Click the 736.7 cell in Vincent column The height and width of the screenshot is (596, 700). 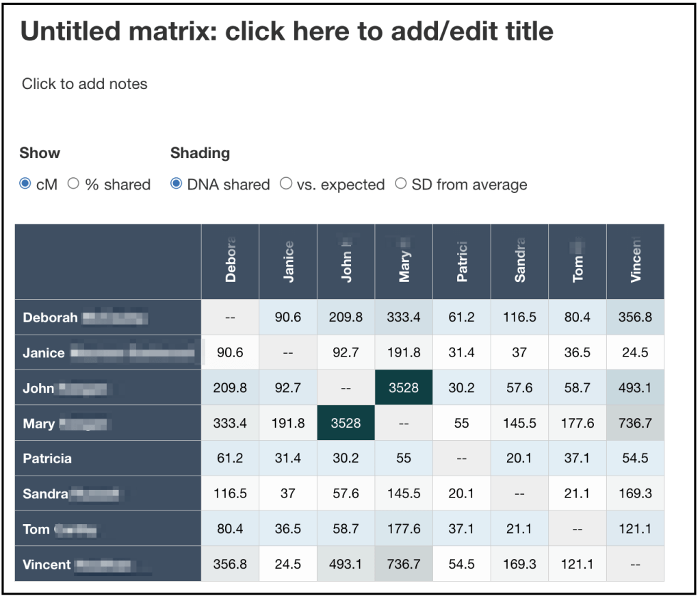click(x=635, y=424)
